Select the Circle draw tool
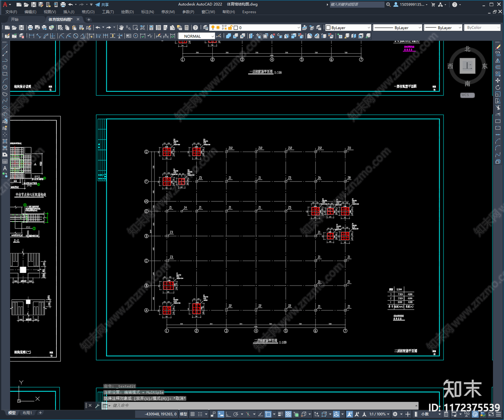The image size is (504, 420). (x=5, y=87)
